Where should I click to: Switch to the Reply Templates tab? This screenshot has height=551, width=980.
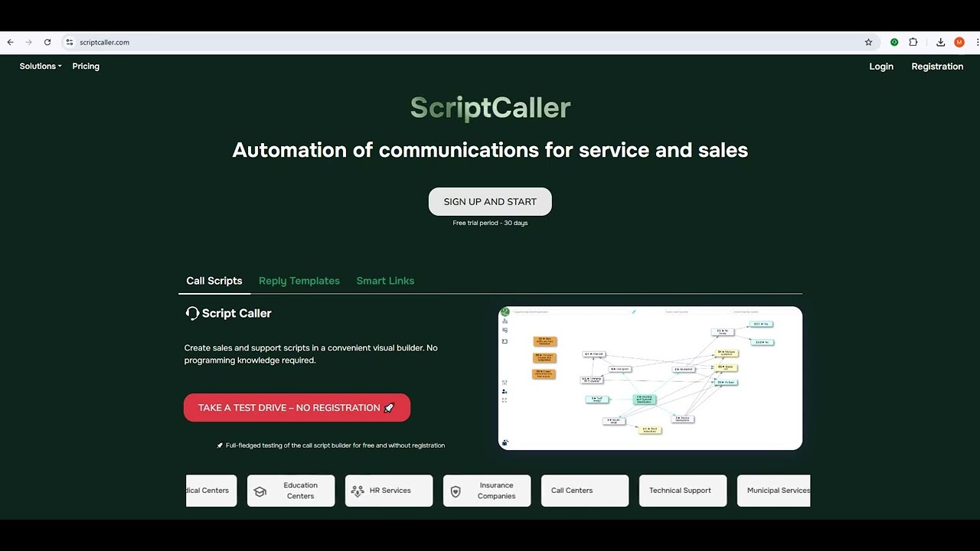[x=299, y=281]
